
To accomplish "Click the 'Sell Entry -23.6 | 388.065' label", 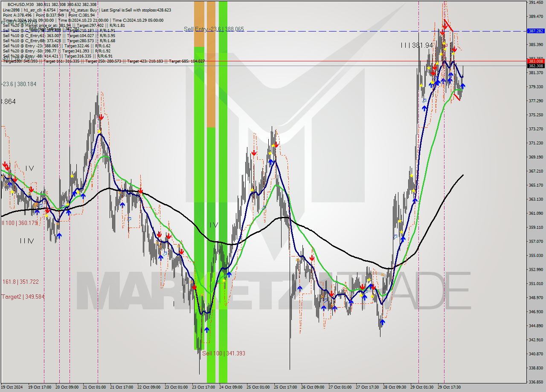I will click(x=214, y=29).
